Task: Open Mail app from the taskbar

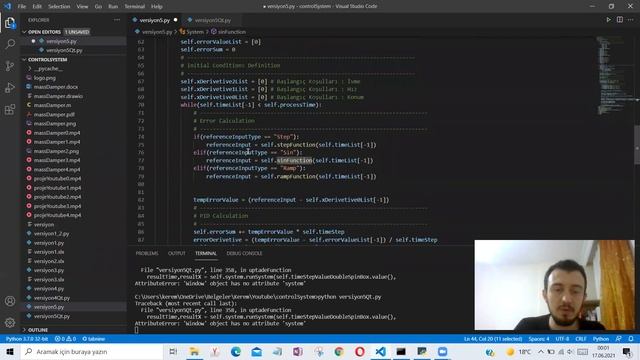Action: point(256,351)
